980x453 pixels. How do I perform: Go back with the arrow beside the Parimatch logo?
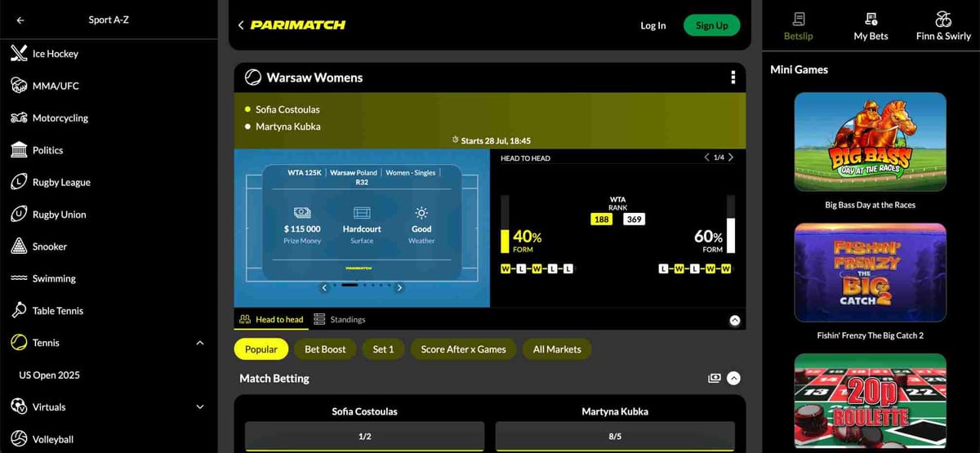241,25
